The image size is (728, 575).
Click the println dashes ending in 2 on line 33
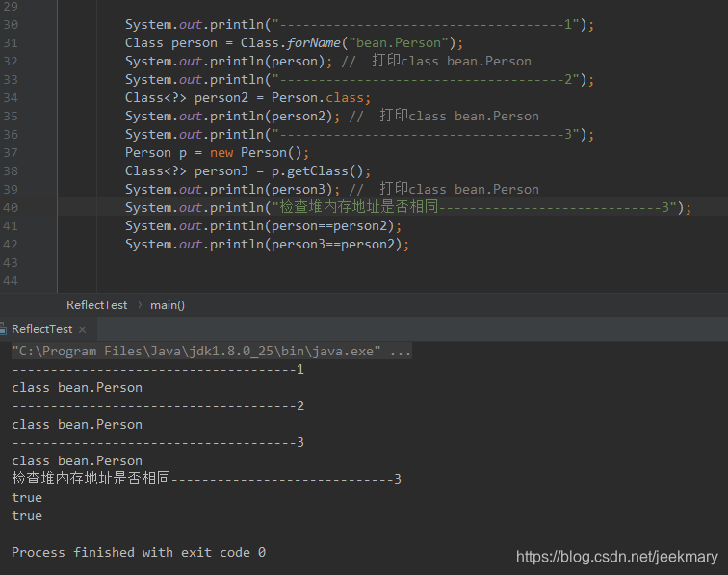coord(359,80)
